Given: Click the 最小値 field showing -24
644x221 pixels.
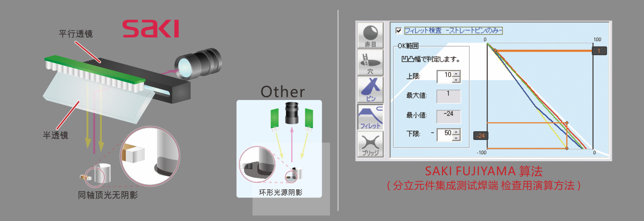Looking at the screenshot, I should click(x=448, y=116).
